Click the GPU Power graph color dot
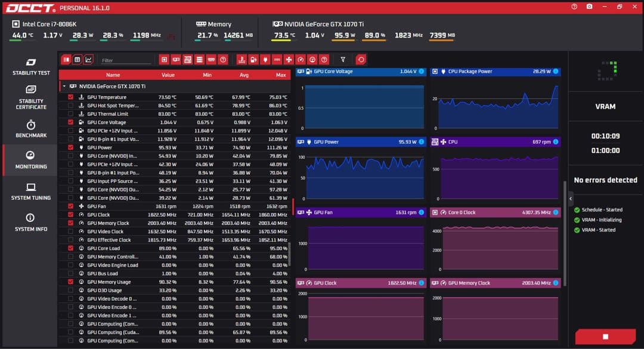Viewport: 644px width, 349px height. 422,142
